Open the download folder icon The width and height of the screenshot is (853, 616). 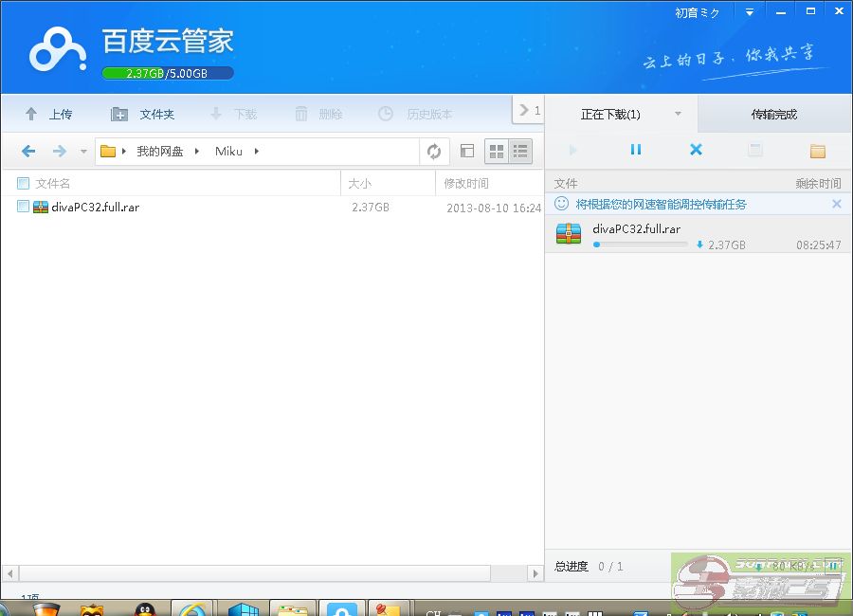tap(817, 151)
